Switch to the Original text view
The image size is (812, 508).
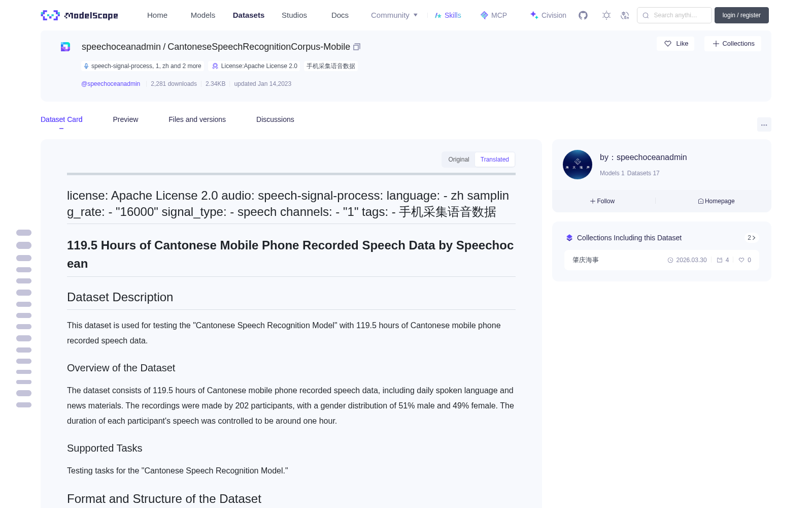[x=459, y=160]
